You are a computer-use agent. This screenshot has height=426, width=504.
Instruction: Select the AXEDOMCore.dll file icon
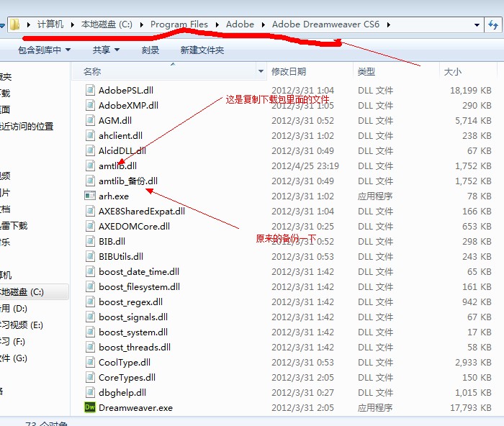pos(90,226)
